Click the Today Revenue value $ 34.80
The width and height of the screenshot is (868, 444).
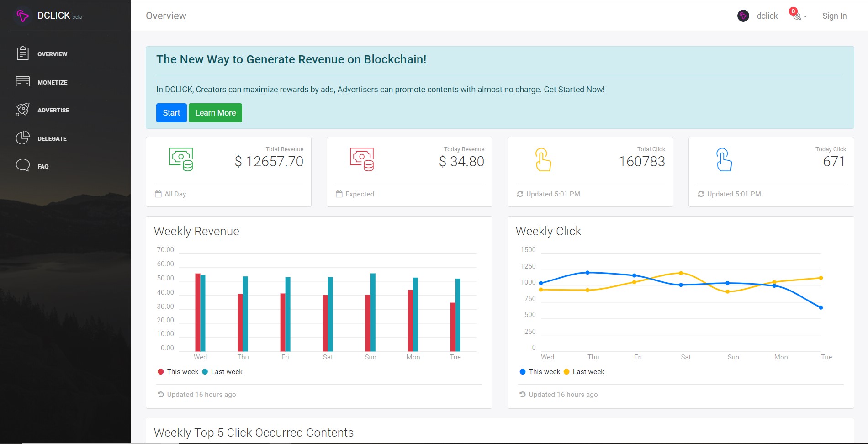coord(461,161)
